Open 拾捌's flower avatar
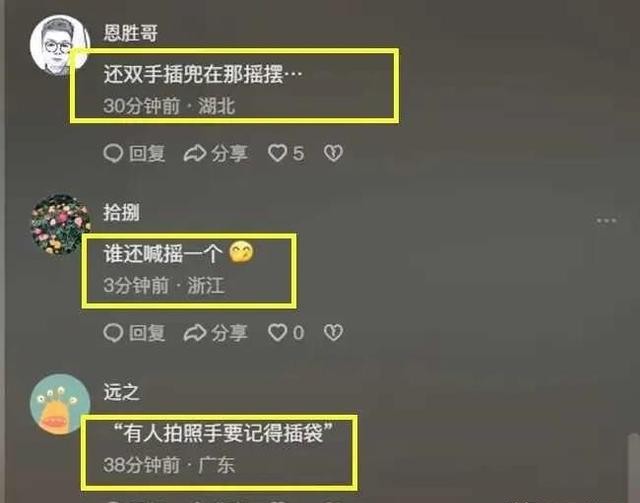The height and width of the screenshot is (503, 640). 60,225
